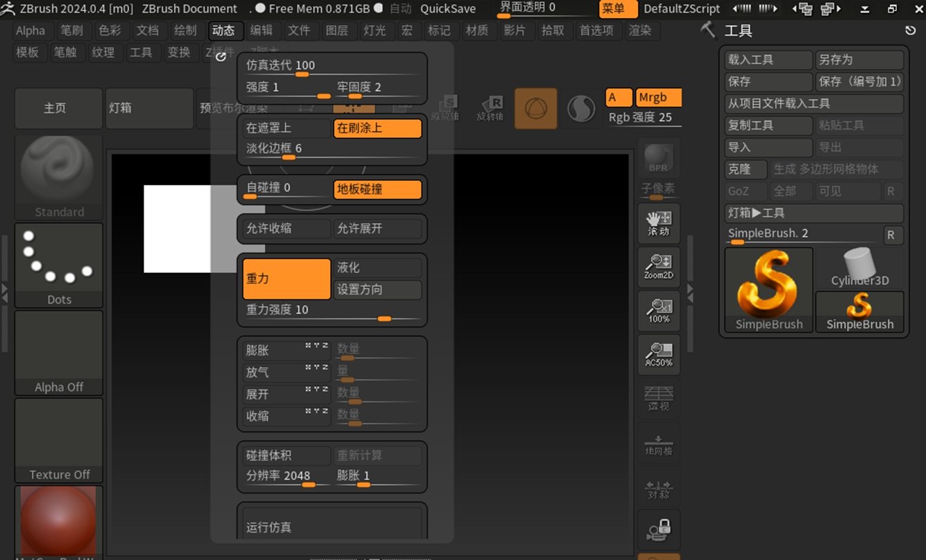The height and width of the screenshot is (560, 926).
Task: Click Load Tool (载入工具)
Action: tap(769, 60)
